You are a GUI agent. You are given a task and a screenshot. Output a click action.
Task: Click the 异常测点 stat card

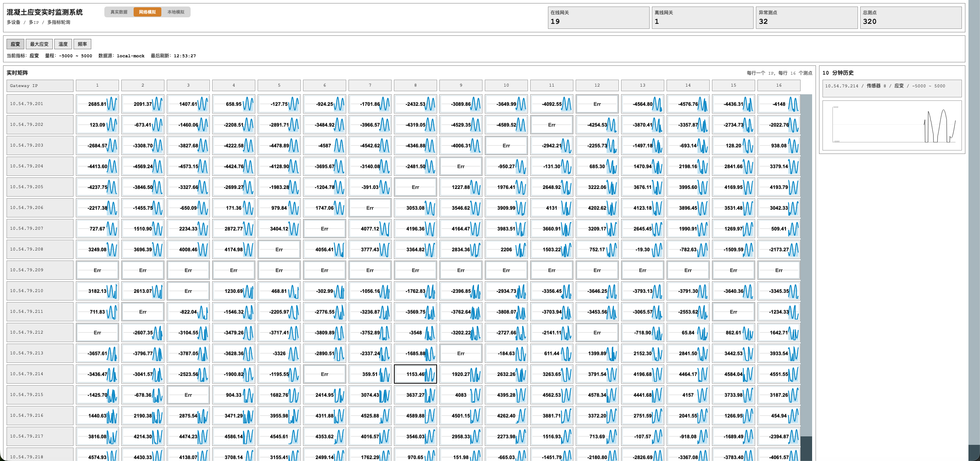(806, 18)
